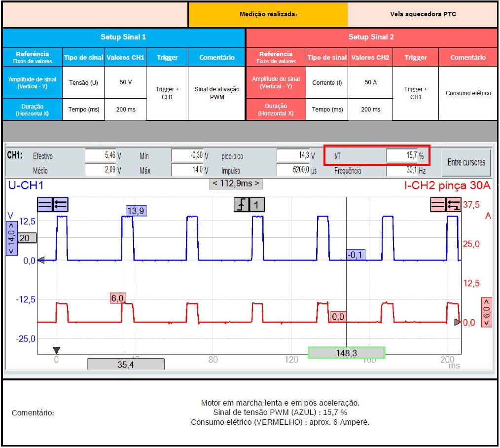
Task: Click the black trigger position triangle at 0 ms
Action: click(56, 350)
